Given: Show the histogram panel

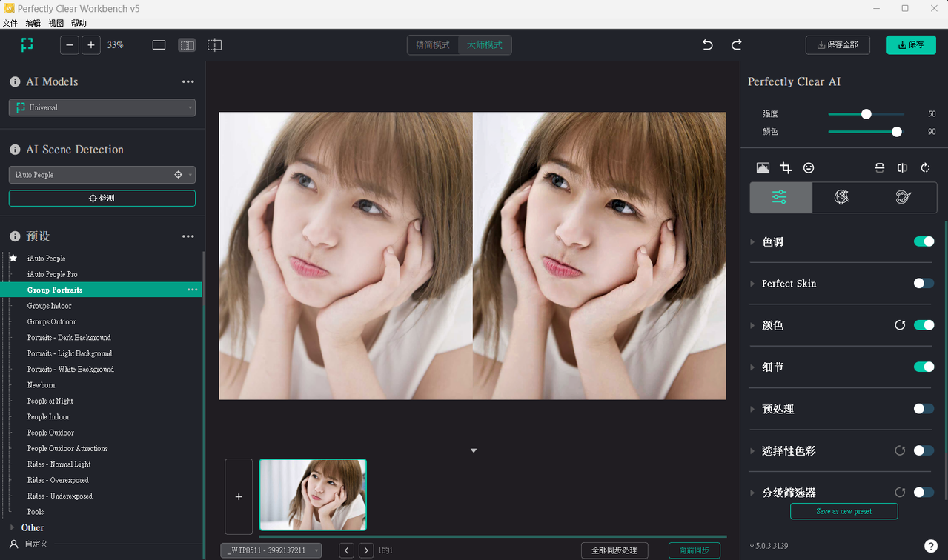Looking at the screenshot, I should coord(763,168).
